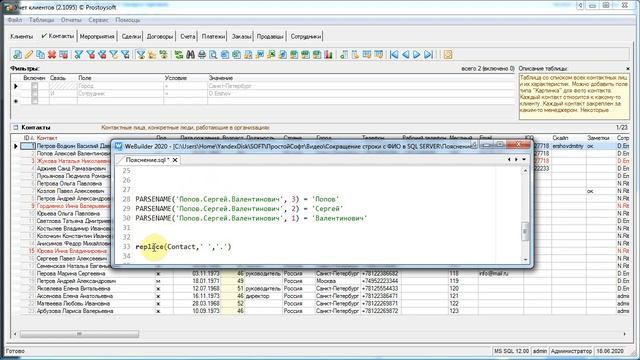Switch to the Мероприятия tab
This screenshot has width=640, height=360.
coord(97,36)
